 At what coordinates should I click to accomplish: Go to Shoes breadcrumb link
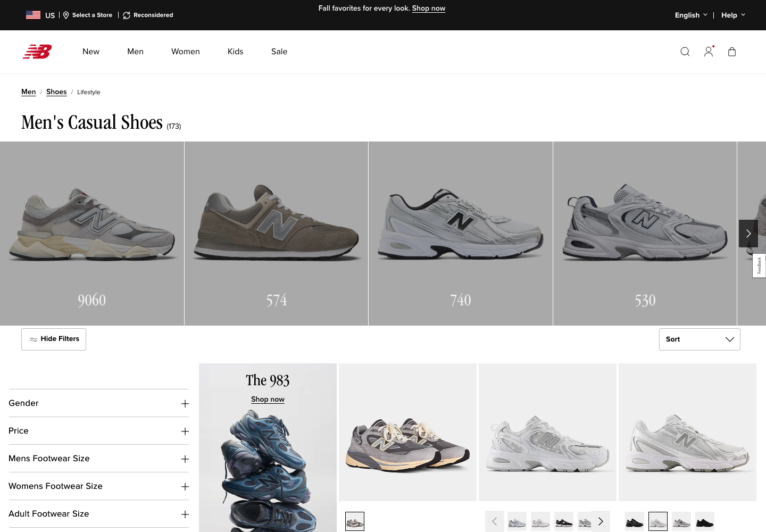56,92
